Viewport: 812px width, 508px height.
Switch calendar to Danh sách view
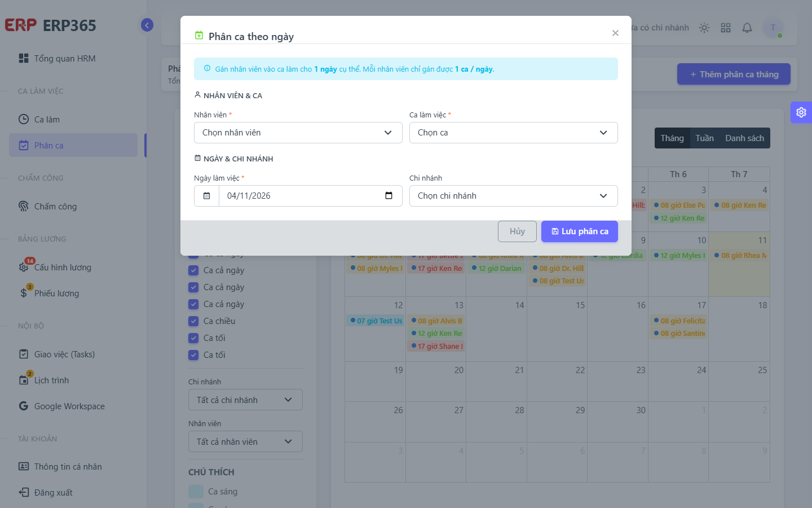pos(744,138)
